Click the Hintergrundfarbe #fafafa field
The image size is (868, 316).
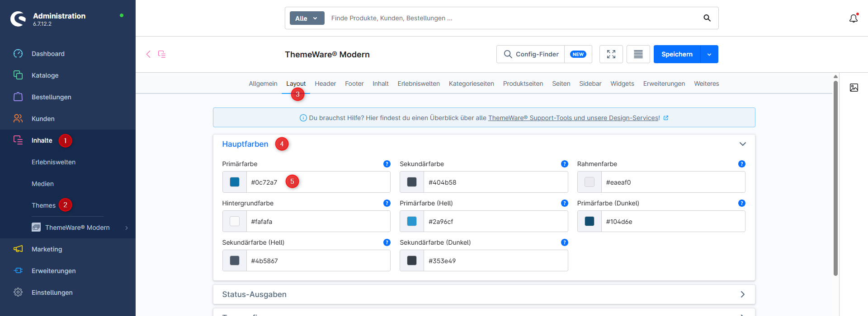(x=318, y=221)
